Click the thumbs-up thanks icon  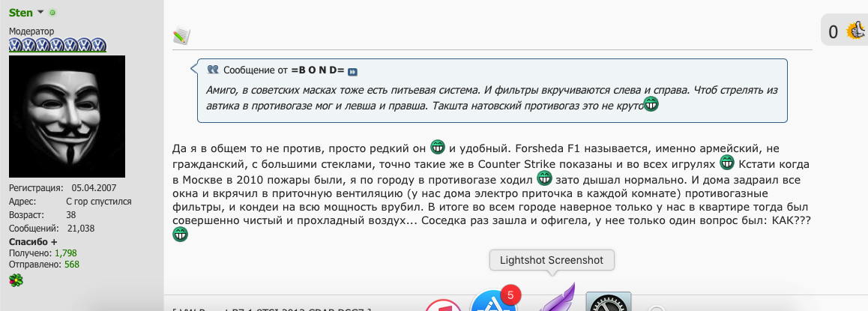(855, 31)
